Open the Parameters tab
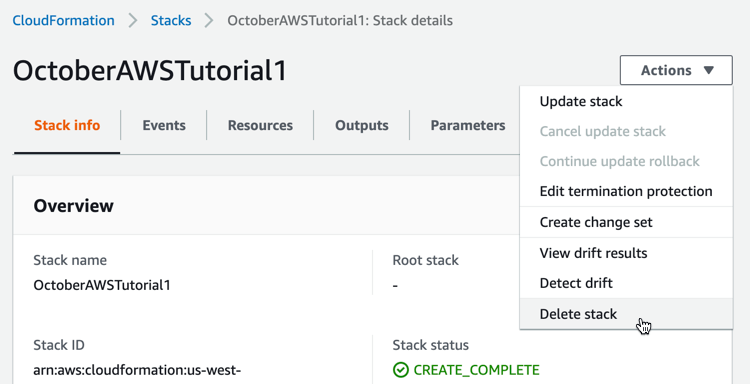 pos(468,125)
